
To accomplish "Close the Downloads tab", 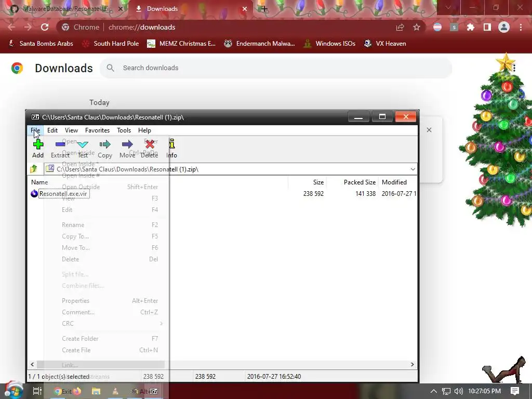I will coord(245,9).
